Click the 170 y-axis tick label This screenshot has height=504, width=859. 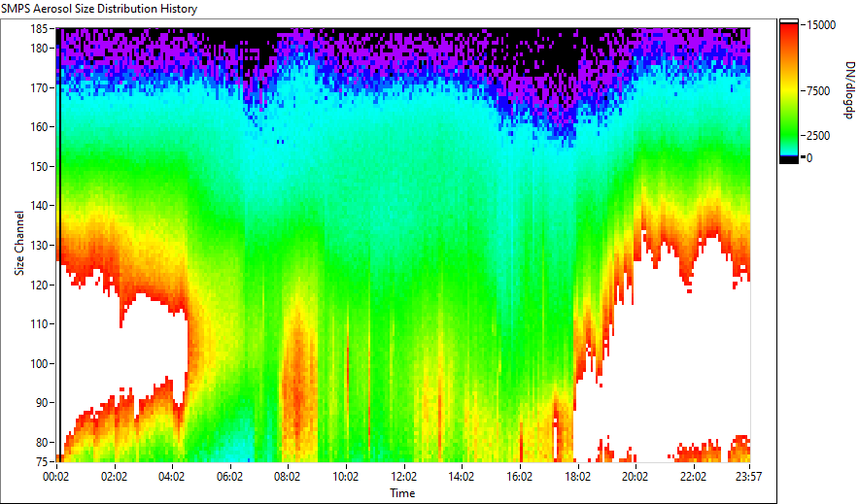click(38, 87)
